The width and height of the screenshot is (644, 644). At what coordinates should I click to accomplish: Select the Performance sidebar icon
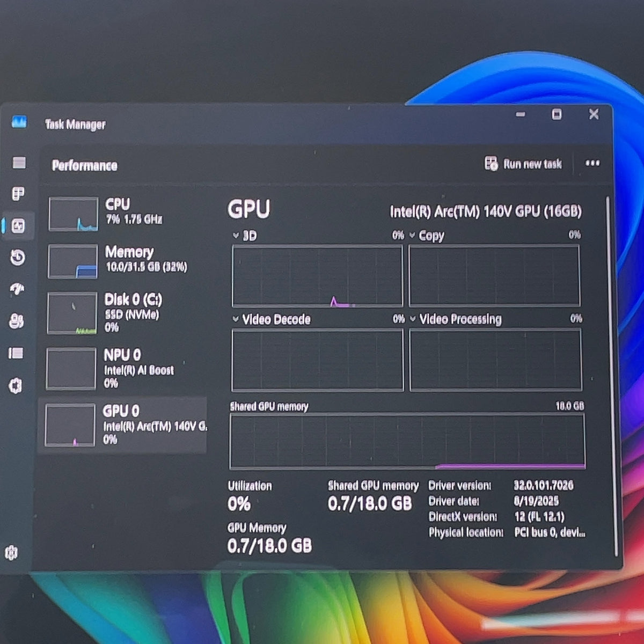click(x=18, y=226)
